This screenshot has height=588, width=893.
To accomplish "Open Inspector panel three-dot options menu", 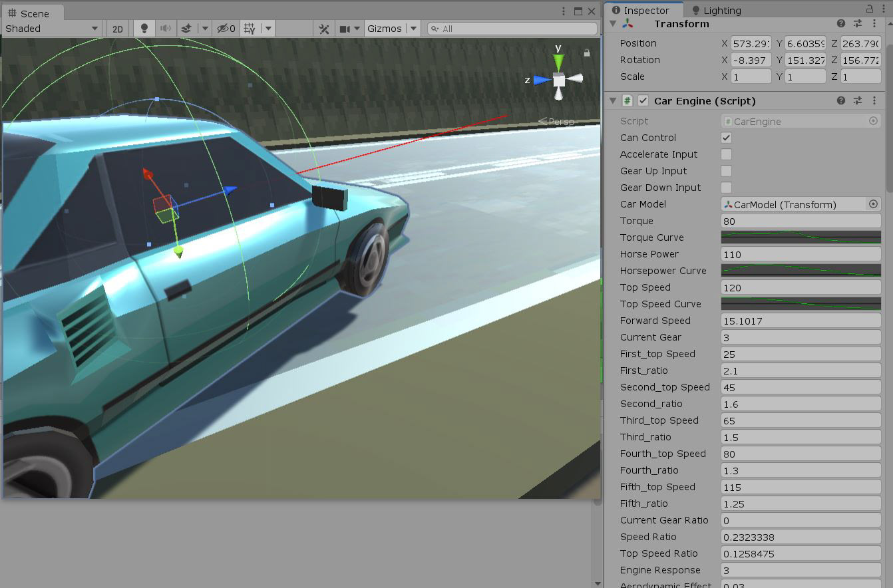I will (x=884, y=9).
